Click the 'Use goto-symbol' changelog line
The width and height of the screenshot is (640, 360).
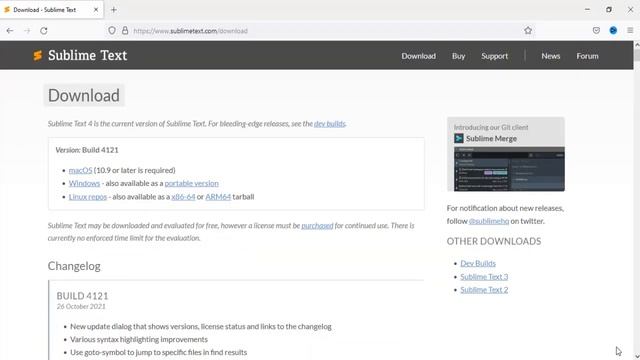point(158,352)
